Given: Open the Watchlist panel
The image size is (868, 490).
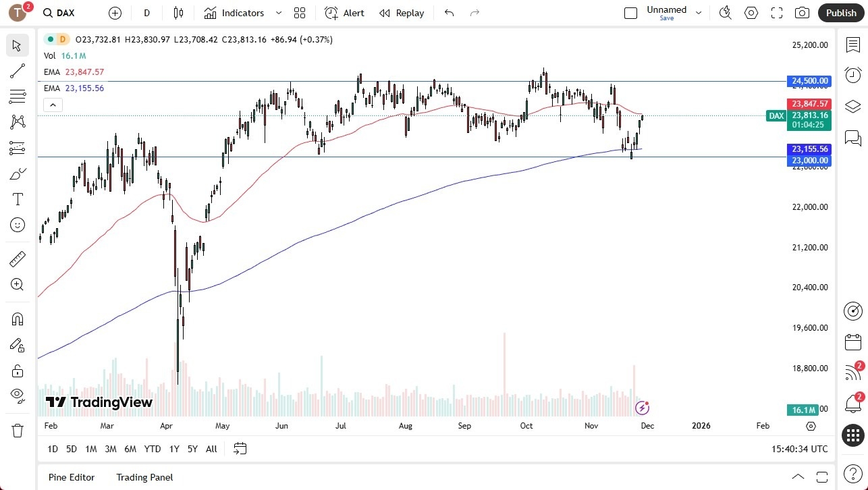Looking at the screenshot, I should tap(852, 45).
